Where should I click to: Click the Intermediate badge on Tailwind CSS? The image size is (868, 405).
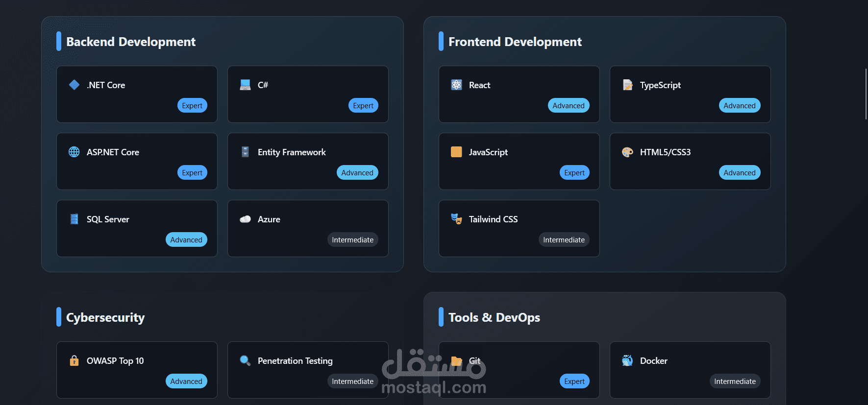click(564, 239)
